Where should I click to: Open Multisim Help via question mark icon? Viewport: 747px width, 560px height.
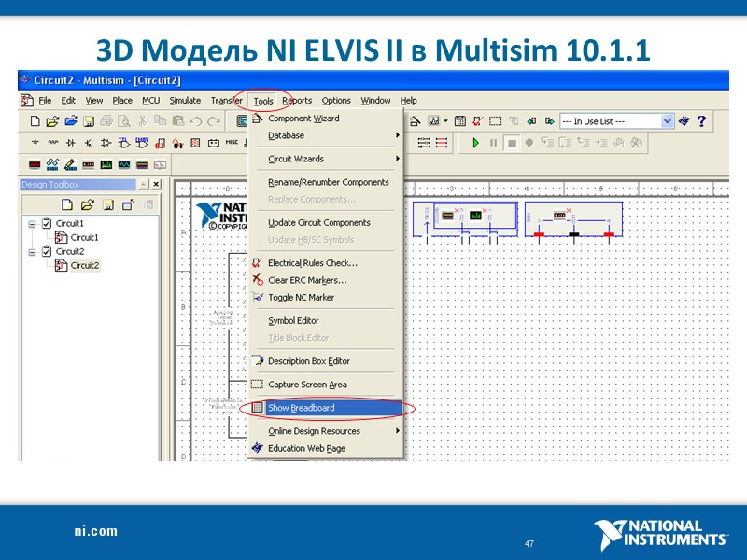tap(702, 120)
